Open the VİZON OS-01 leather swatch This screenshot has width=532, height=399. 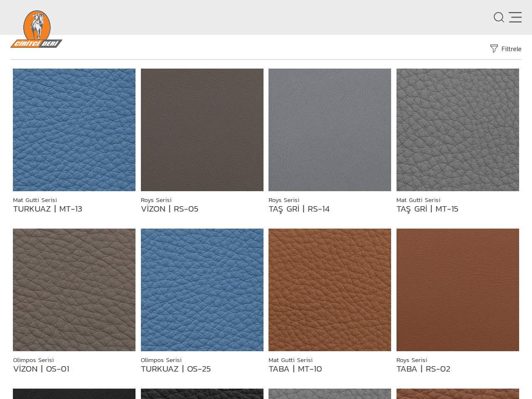74,290
